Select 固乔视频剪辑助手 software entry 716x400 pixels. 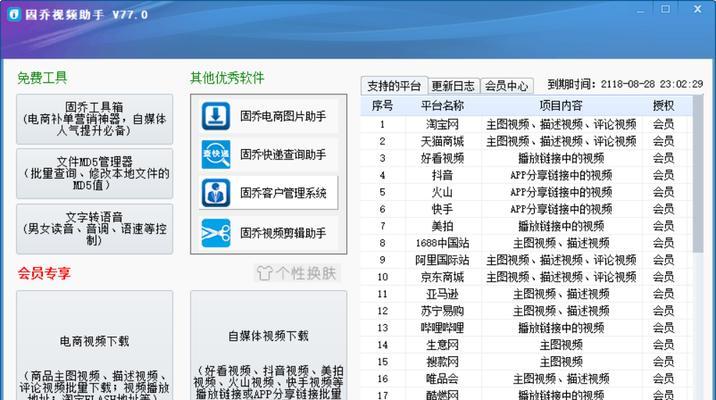pos(268,233)
